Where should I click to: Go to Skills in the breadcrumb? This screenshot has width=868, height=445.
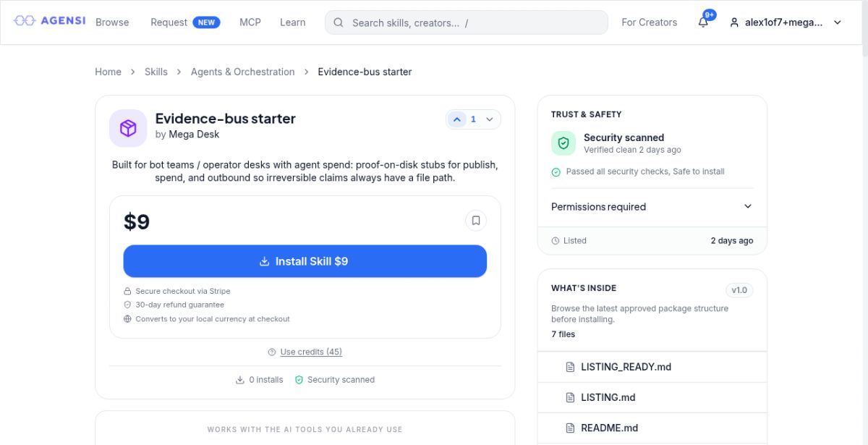[156, 72]
